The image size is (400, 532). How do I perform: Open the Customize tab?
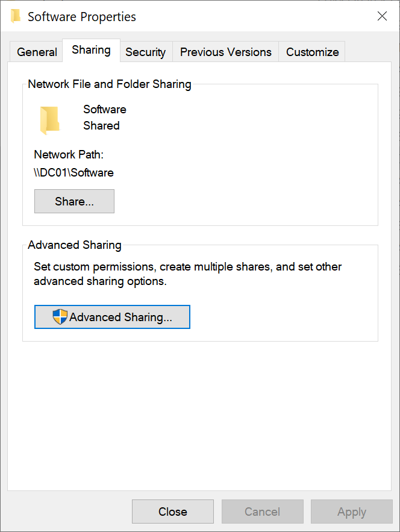click(x=312, y=52)
